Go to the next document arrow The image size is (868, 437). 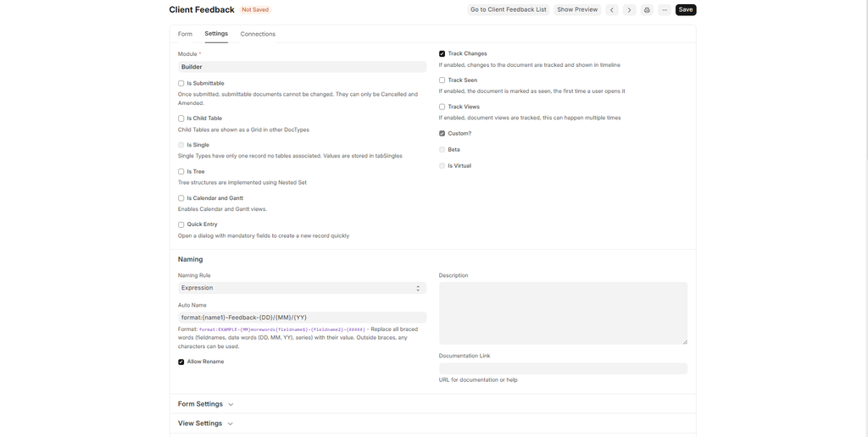coord(630,10)
